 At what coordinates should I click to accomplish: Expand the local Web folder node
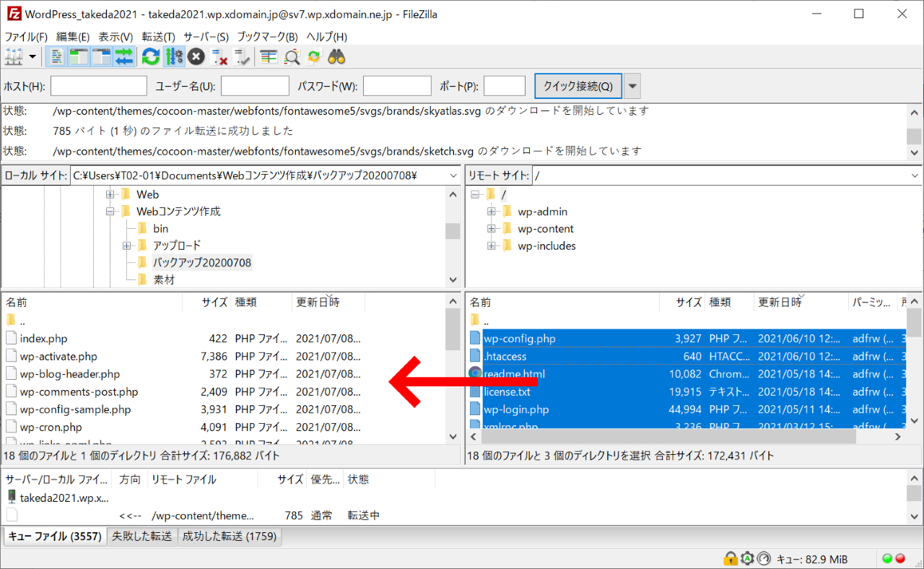coord(110,194)
